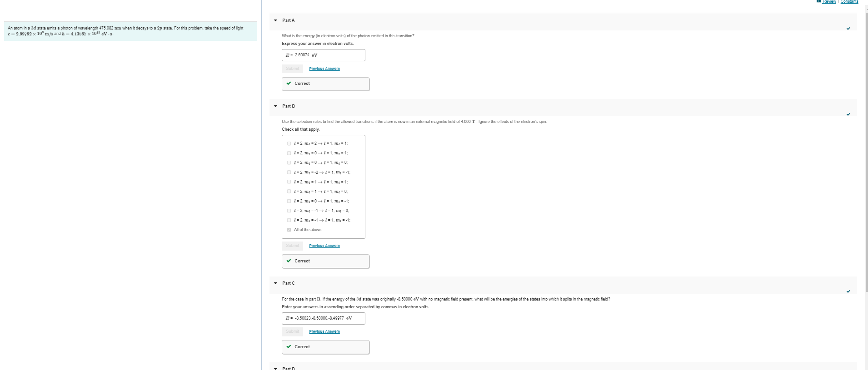Click the green check in Part A Correct box

(289, 84)
